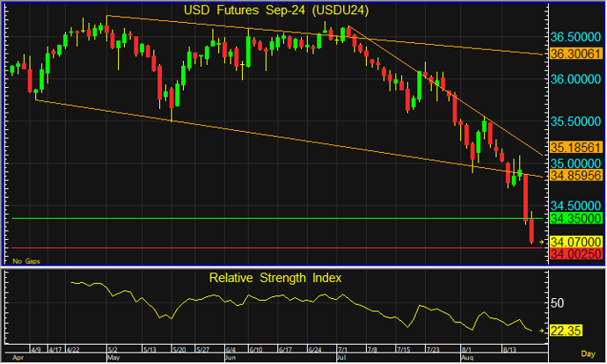Click the Aug month label
607x364 pixels.
467,358
